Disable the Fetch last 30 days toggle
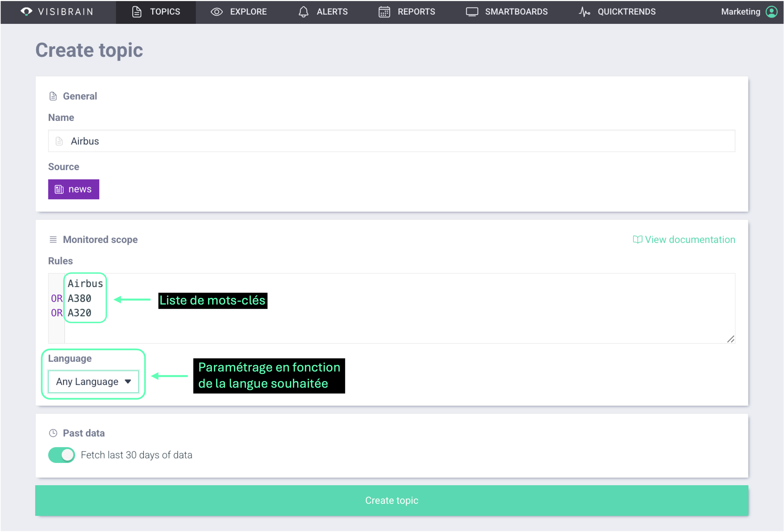The width and height of the screenshot is (784, 532). tap(61, 455)
